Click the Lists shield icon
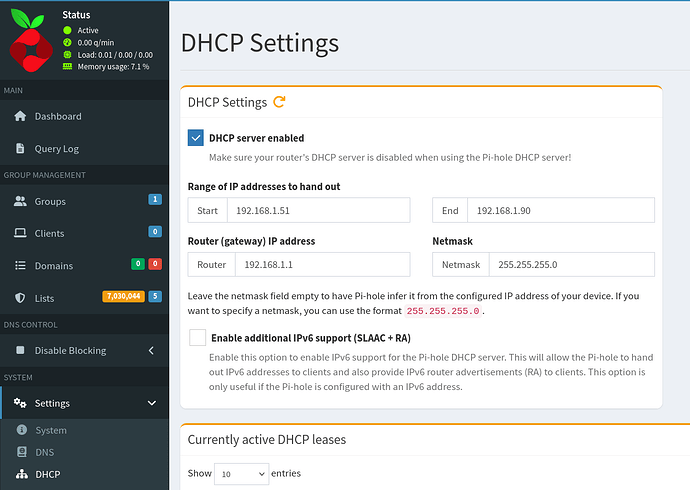The image size is (690, 490). tap(21, 298)
